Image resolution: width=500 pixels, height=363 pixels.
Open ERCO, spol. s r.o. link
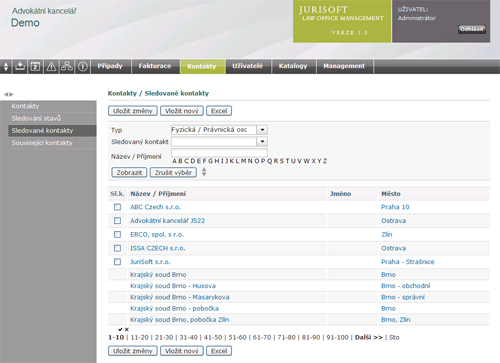[x=157, y=235]
